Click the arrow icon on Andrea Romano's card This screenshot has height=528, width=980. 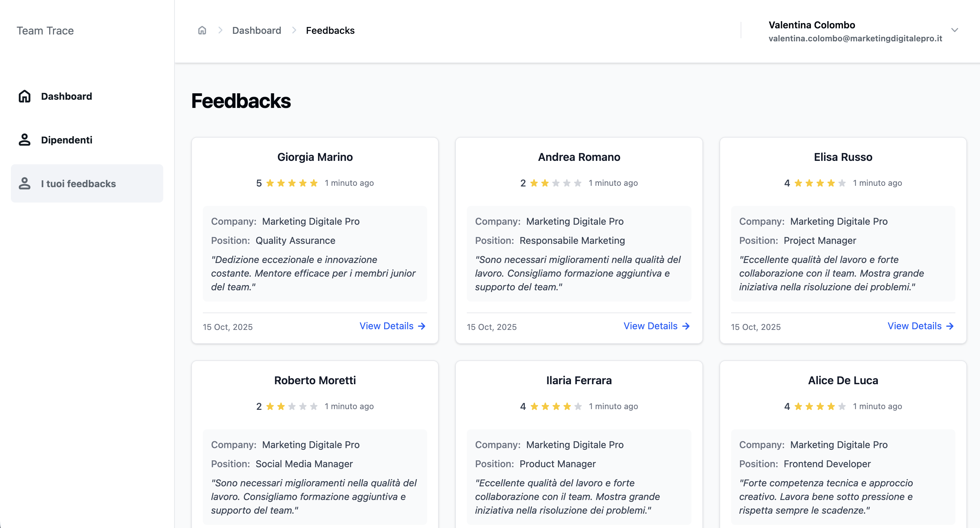pos(686,326)
